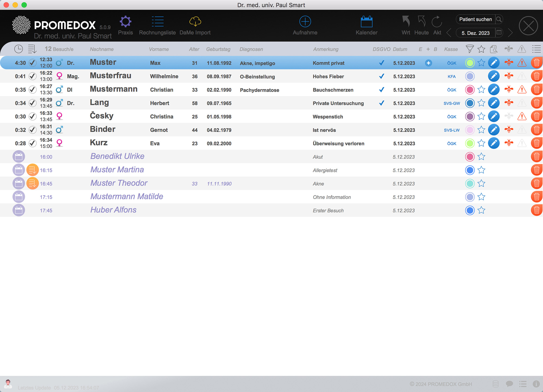Delete the Huber Alfons appointment

click(536, 210)
